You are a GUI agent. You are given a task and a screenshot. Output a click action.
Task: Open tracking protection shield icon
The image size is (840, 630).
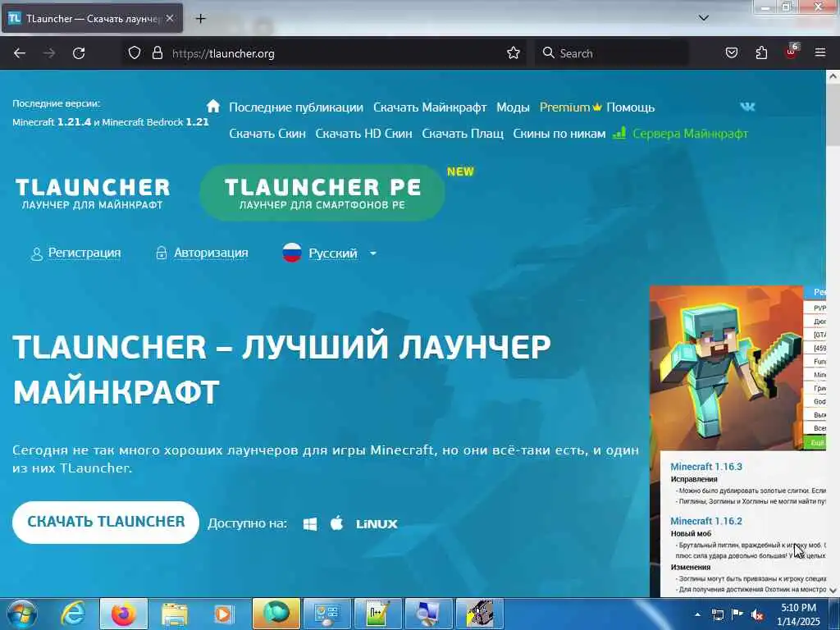coord(135,52)
